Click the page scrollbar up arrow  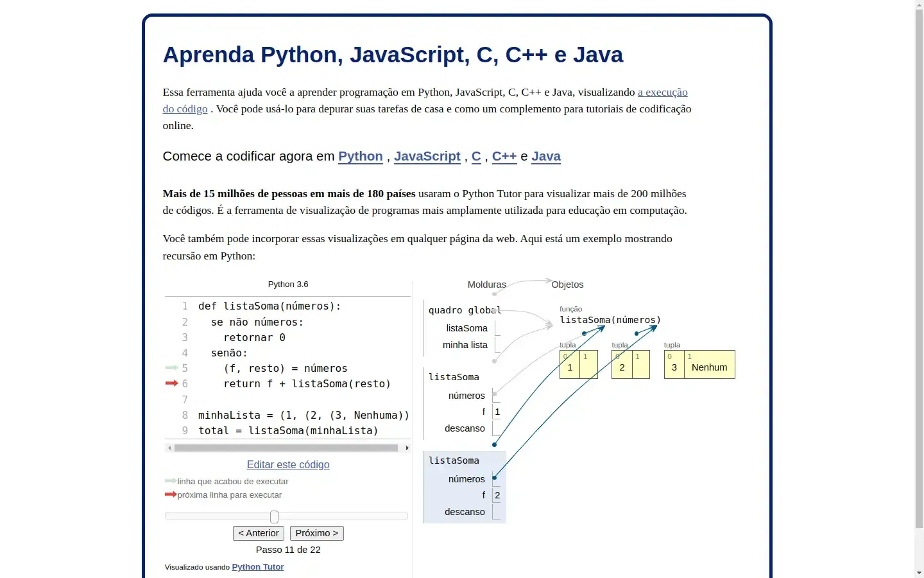coord(919,5)
